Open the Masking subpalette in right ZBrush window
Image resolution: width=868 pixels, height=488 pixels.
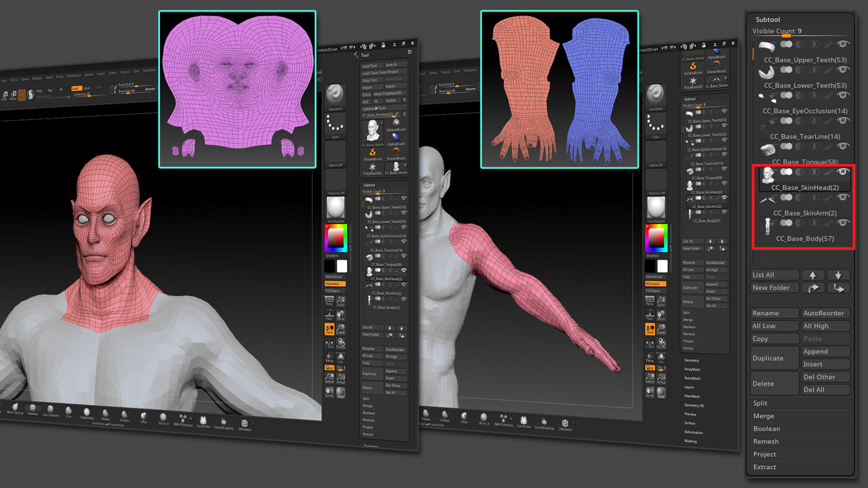(x=691, y=441)
